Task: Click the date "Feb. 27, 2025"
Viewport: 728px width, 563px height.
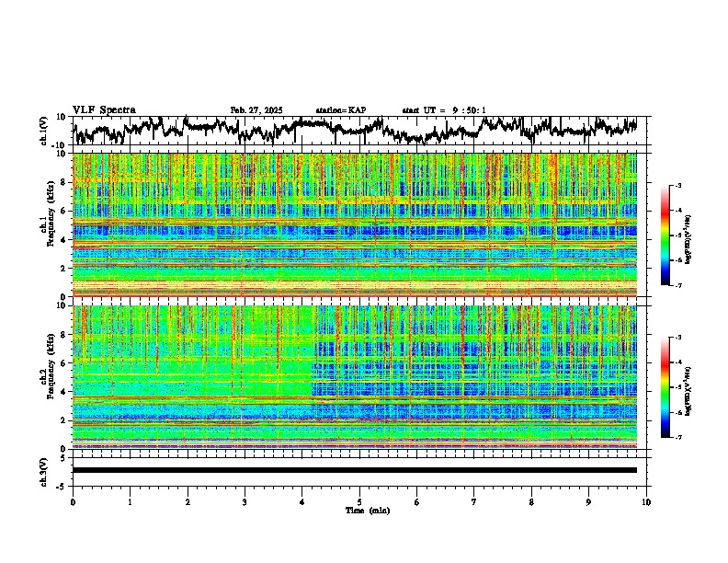Action: coord(256,110)
